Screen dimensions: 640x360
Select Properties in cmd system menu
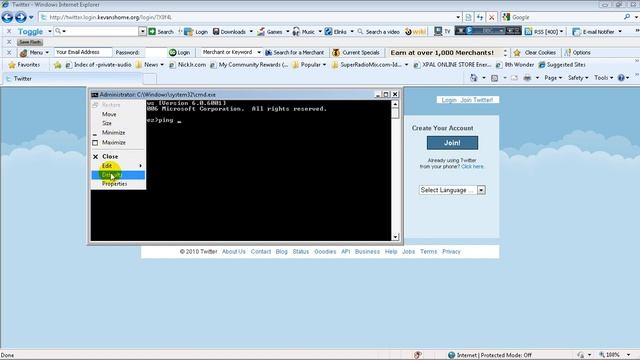pyautogui.click(x=118, y=184)
